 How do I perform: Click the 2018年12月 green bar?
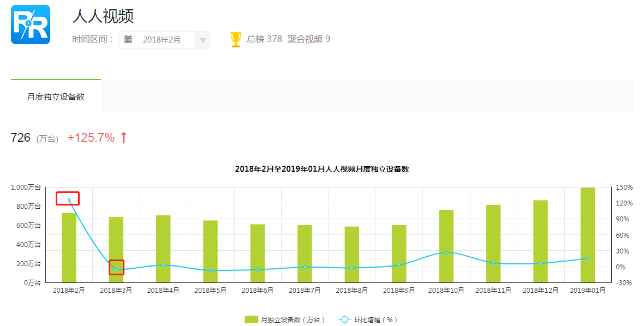[540, 241]
